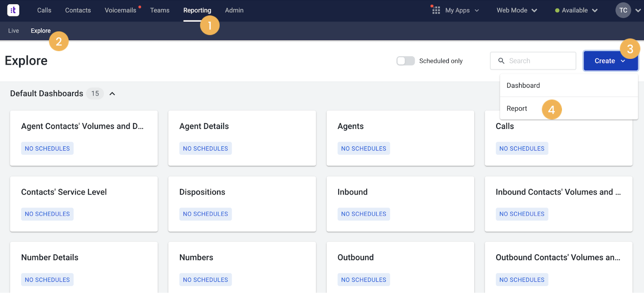Click the Voicemails notification red dot

139,6
